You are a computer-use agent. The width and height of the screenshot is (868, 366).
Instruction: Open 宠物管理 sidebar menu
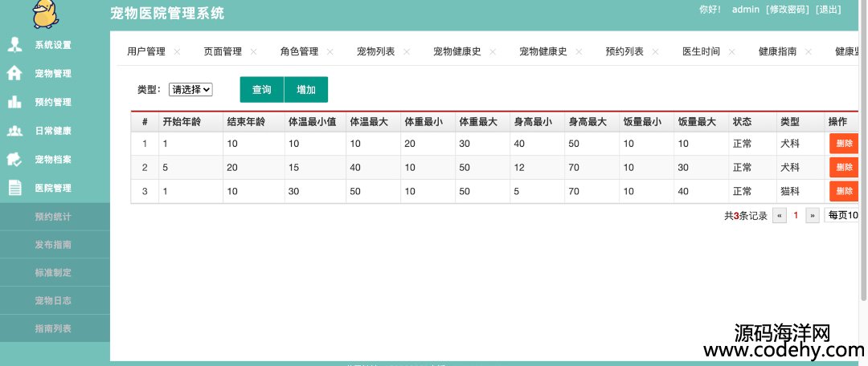coord(55,74)
